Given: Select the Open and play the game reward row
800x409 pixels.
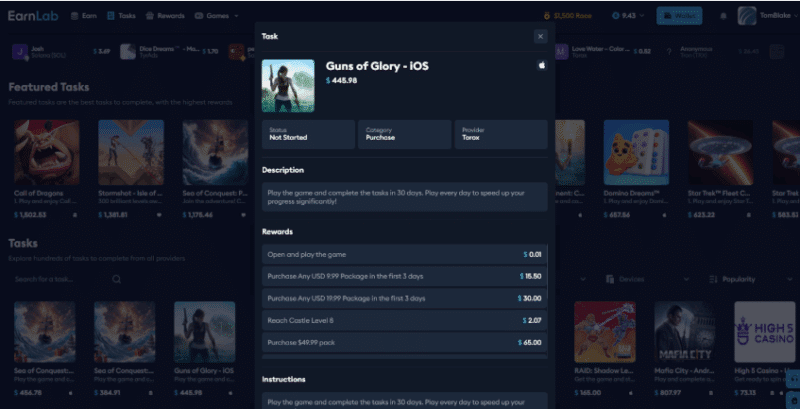Looking at the screenshot, I should [x=405, y=254].
